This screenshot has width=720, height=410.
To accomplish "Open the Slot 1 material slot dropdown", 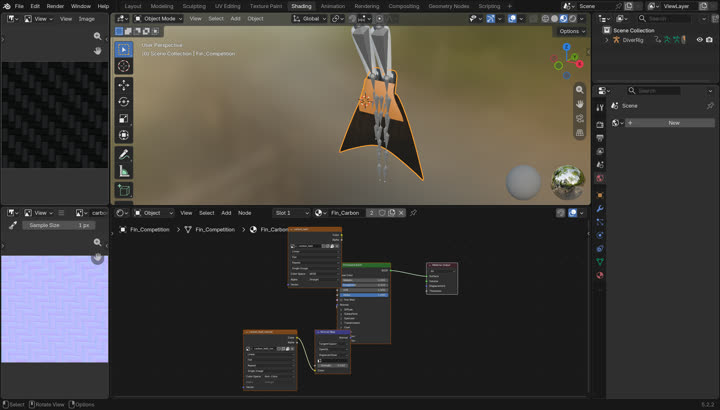I will coord(292,213).
